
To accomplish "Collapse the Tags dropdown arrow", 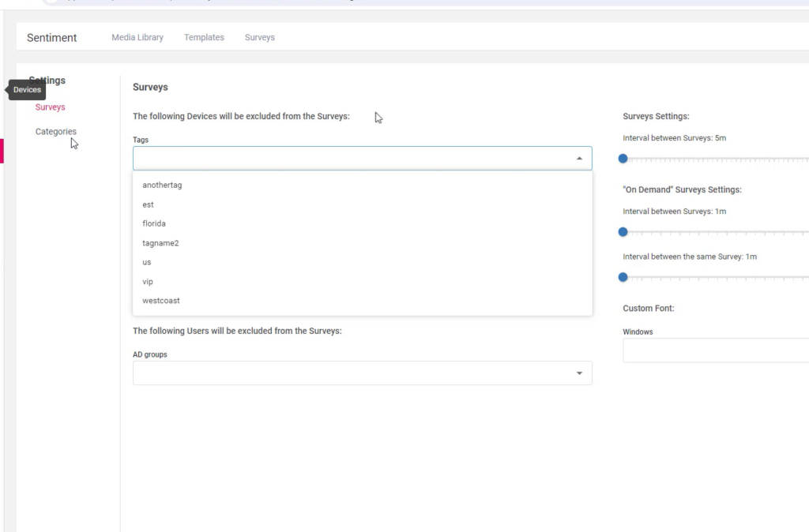I will point(579,159).
